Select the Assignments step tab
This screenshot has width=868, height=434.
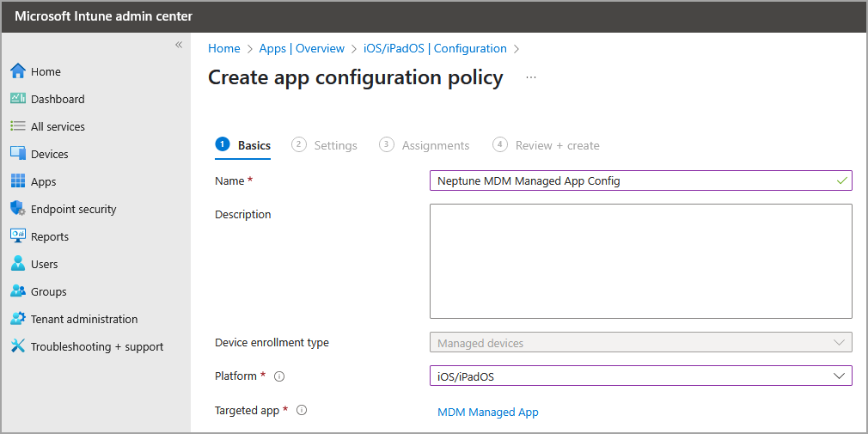point(425,145)
